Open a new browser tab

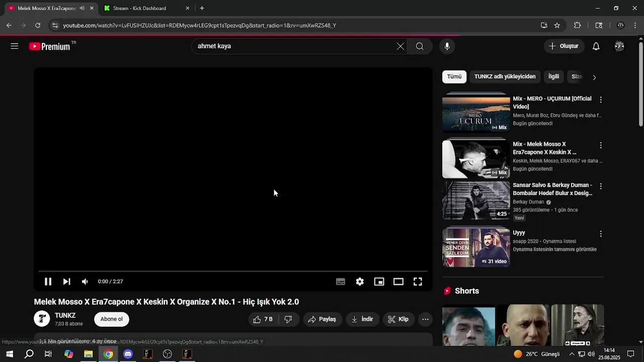tap(202, 8)
